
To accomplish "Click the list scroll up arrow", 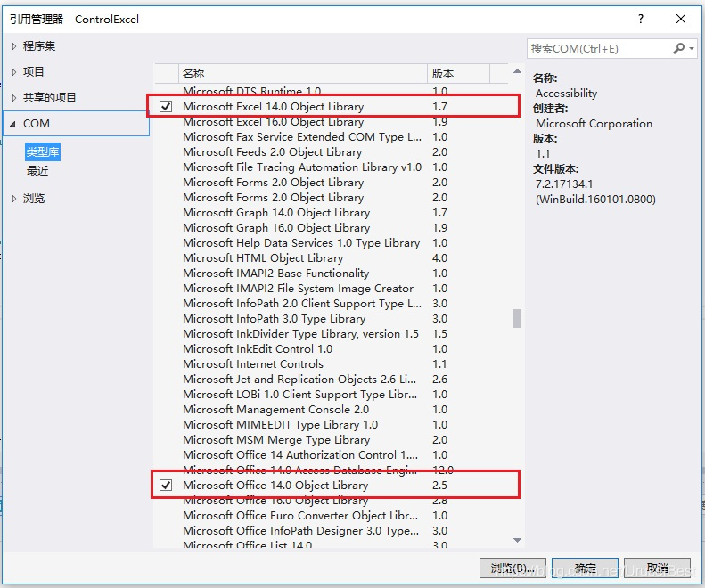I will 518,71.
